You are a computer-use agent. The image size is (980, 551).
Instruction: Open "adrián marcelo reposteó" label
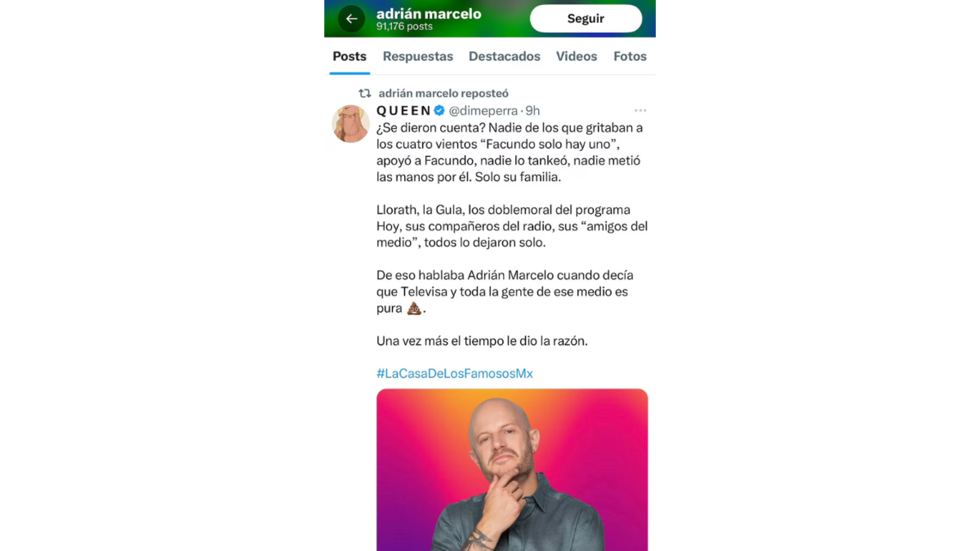click(x=443, y=93)
